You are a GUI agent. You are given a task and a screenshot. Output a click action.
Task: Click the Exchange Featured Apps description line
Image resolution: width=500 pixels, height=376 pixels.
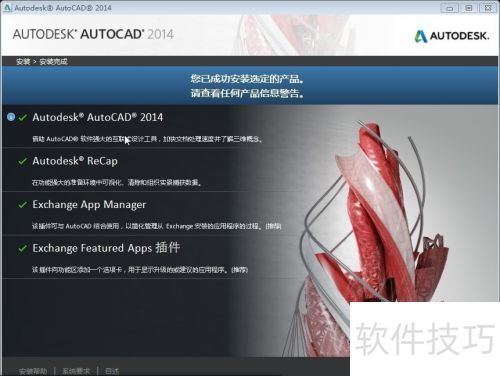140,270
